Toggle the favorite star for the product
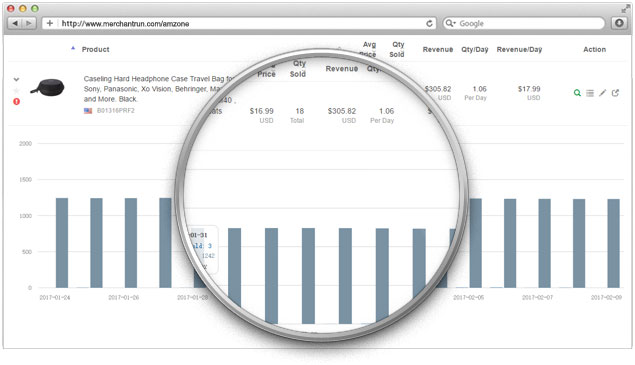 pos(16,90)
